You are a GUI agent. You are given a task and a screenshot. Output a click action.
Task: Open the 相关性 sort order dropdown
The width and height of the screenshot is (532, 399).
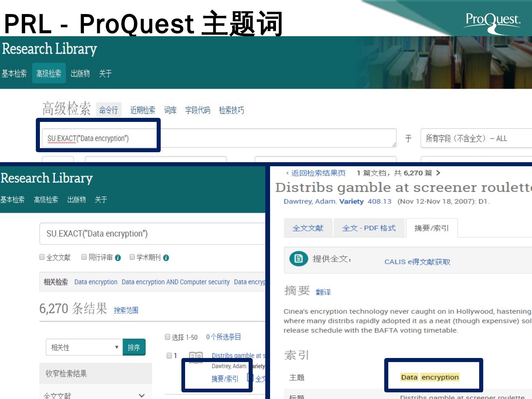tap(84, 347)
